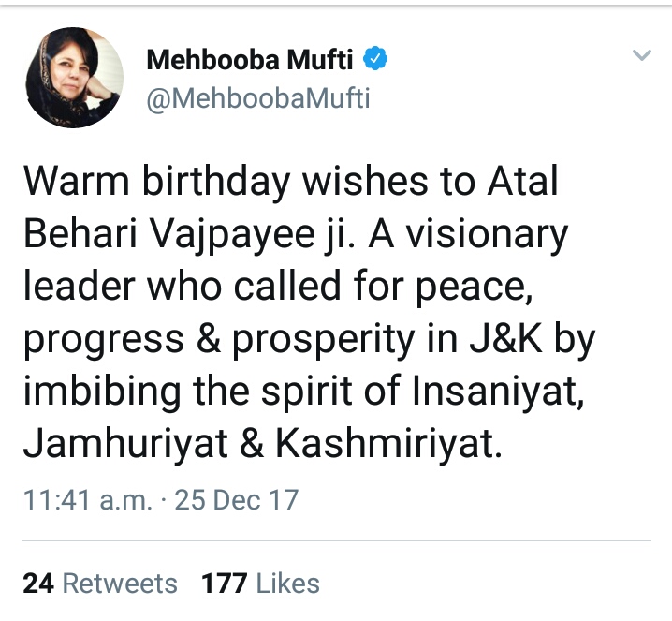Click the word Atal in first line
The width and height of the screenshot is (672, 621).
(x=522, y=181)
